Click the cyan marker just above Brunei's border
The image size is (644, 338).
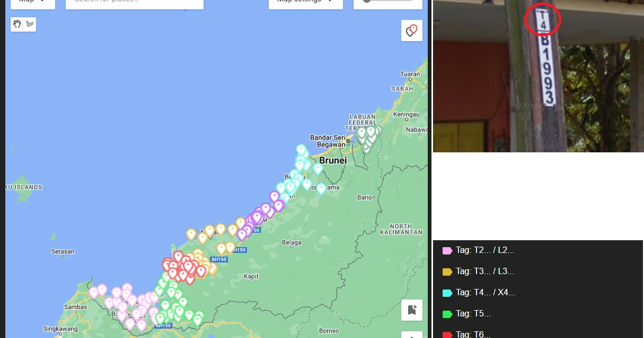(318, 168)
